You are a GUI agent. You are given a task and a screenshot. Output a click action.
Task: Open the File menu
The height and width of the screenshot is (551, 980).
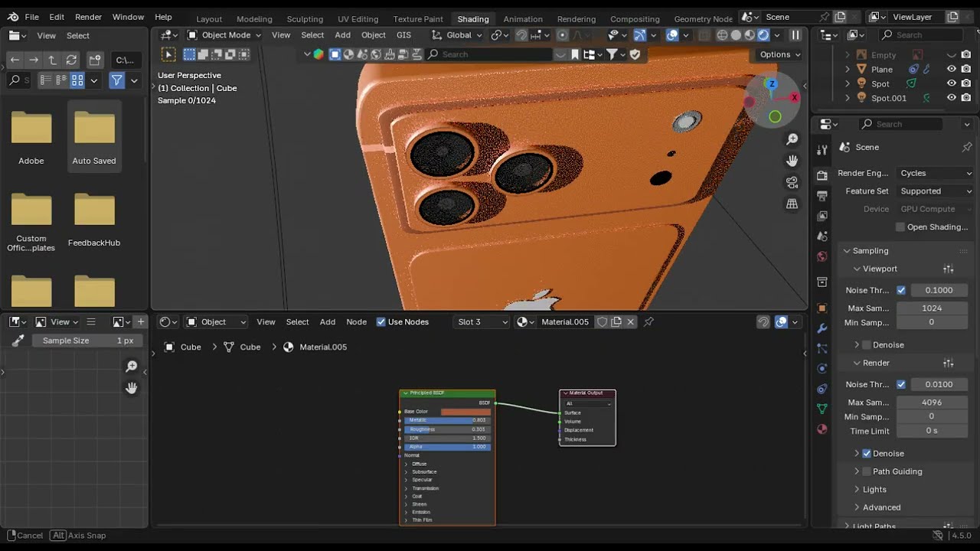pyautogui.click(x=31, y=17)
